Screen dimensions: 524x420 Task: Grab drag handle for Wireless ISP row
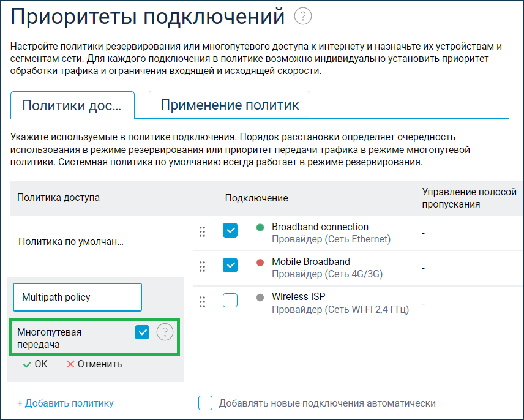coord(203,302)
